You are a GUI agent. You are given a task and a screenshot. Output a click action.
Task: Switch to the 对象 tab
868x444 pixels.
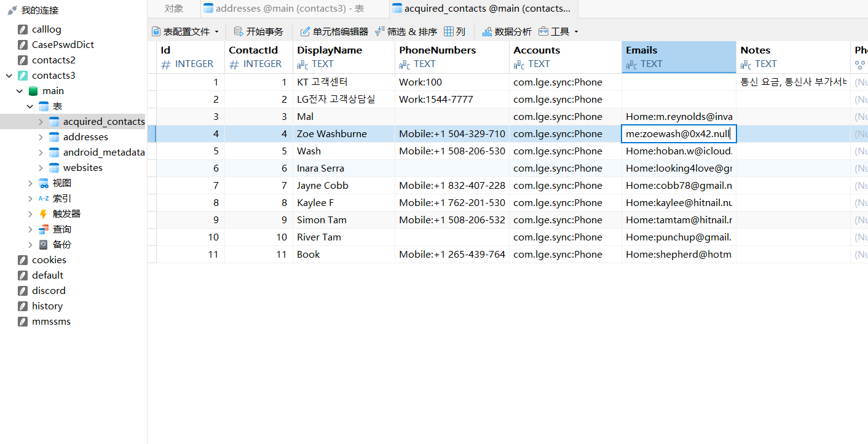point(174,9)
